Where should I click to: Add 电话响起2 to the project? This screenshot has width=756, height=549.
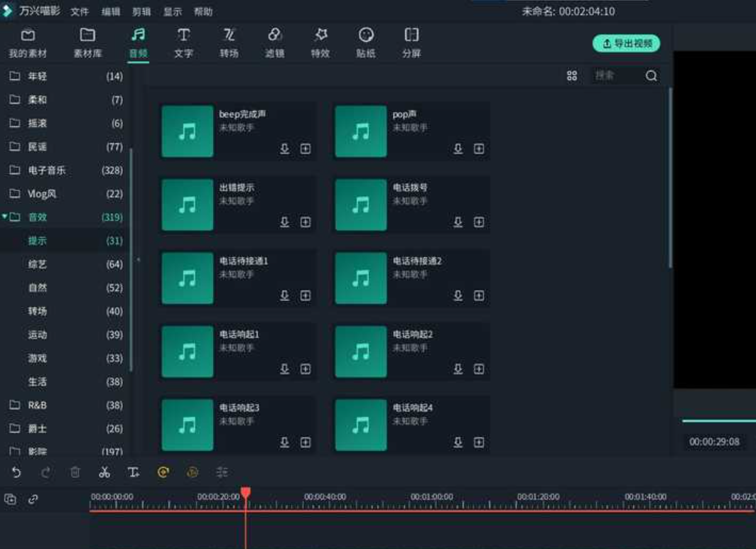[479, 369]
